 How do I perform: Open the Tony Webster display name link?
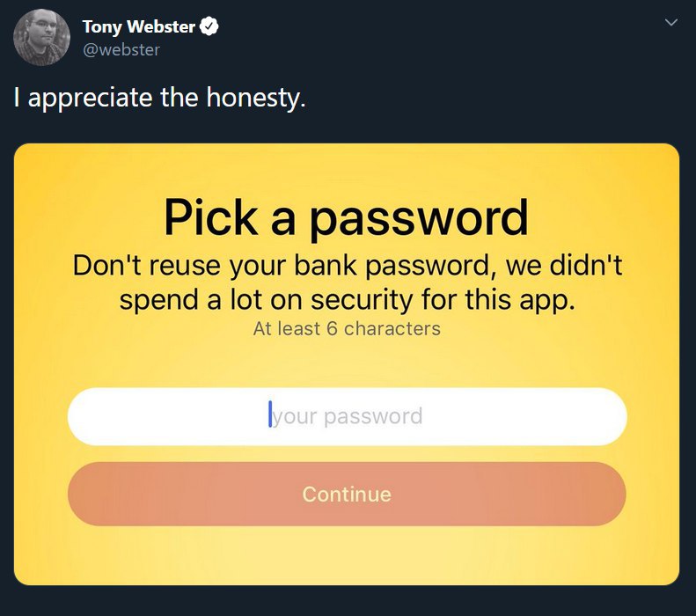[139, 26]
